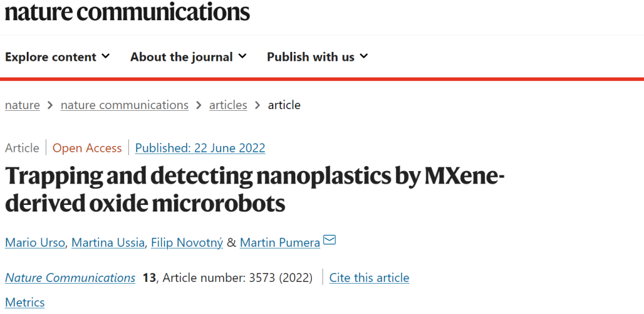Click the nature communications logo
Image resolution: width=644 pixels, height=314 pixels.
127,11
